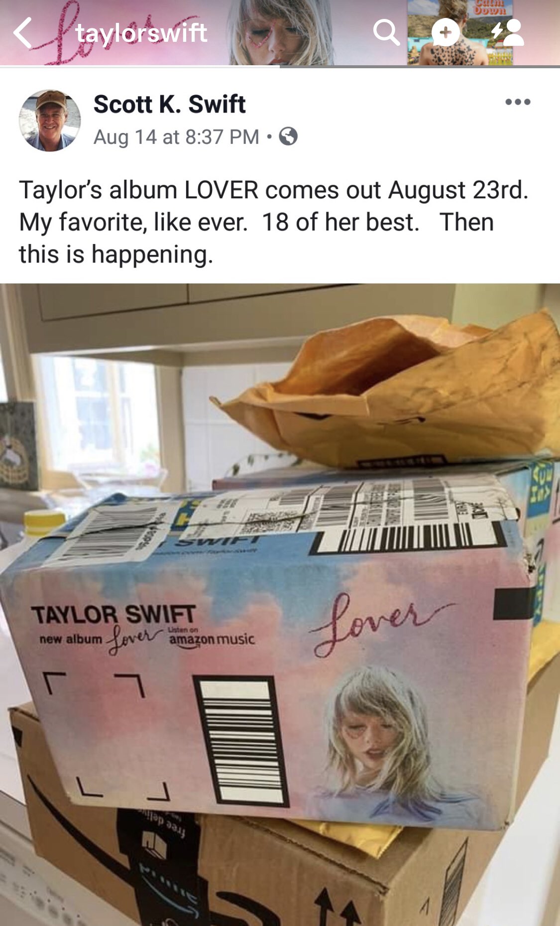
Task: Start a message with the chat-plus icon
Action: tap(445, 33)
